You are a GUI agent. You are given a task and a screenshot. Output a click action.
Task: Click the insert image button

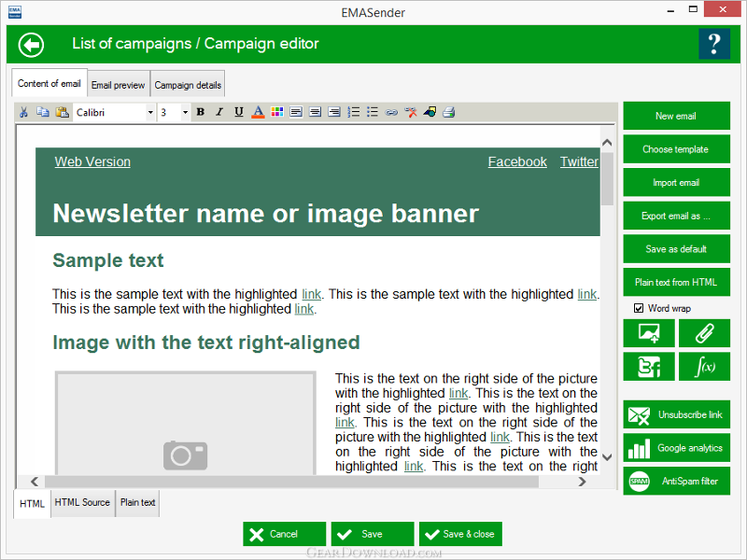(649, 333)
